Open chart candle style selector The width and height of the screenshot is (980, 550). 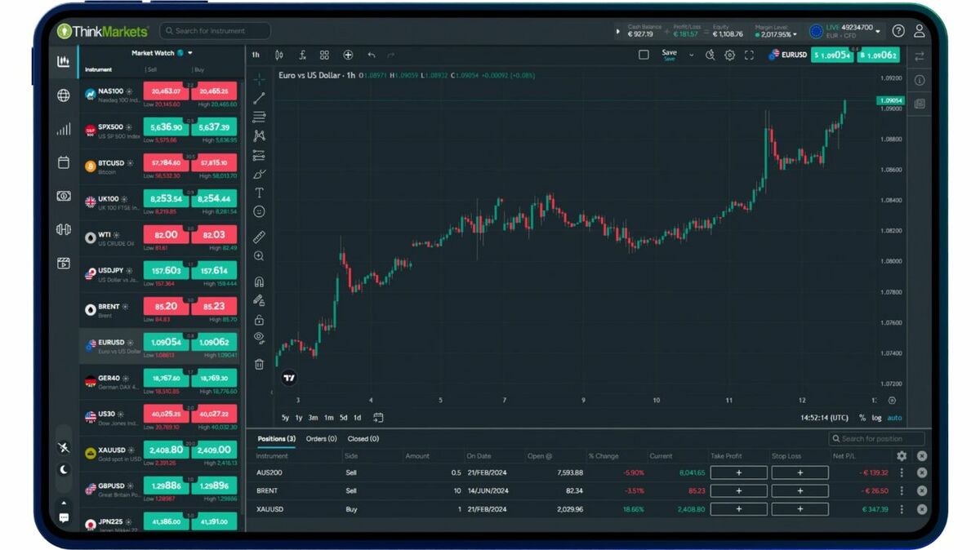(x=279, y=55)
